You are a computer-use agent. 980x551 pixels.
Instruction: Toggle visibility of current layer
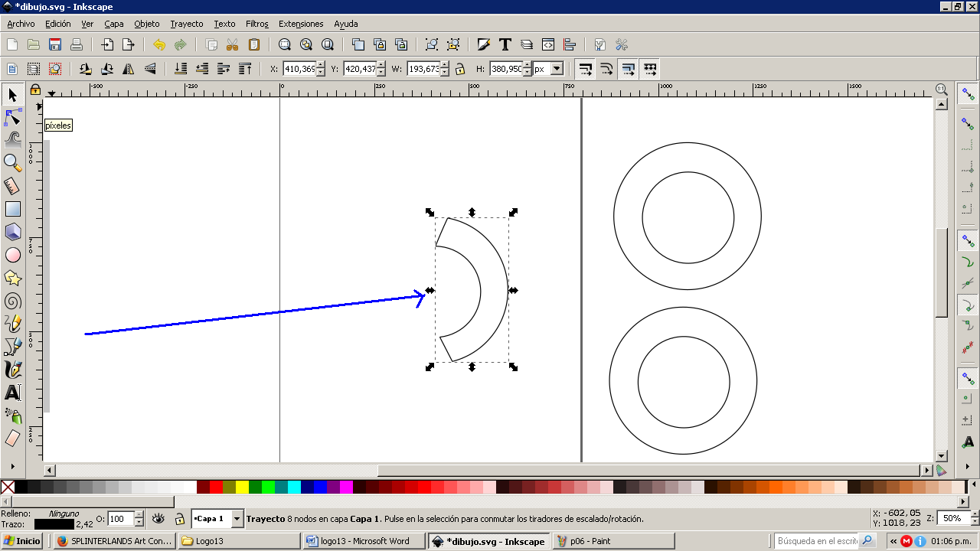(x=158, y=519)
